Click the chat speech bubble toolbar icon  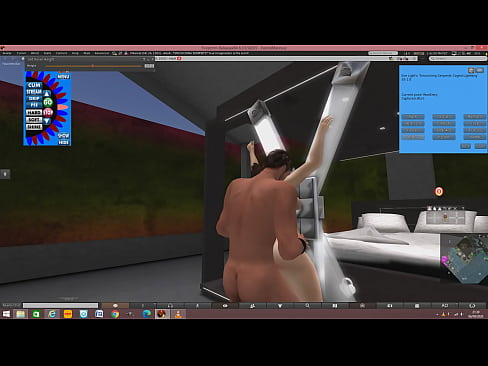[115, 306]
